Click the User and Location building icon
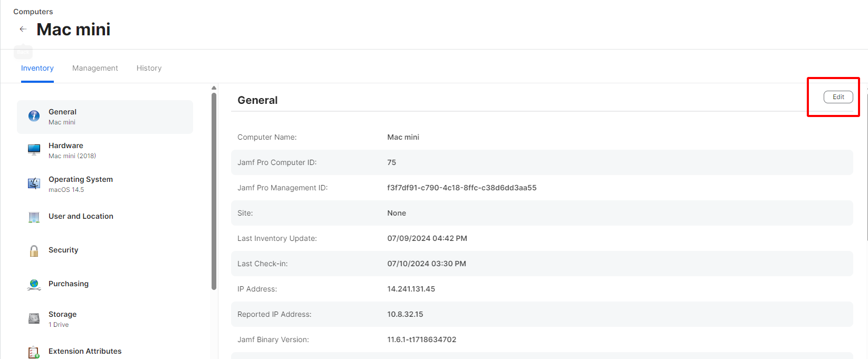868x359 pixels. [x=34, y=217]
